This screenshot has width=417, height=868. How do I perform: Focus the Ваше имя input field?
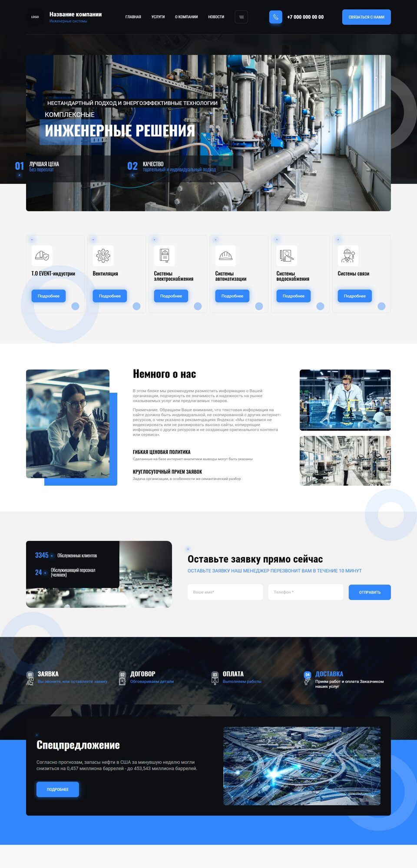pos(225,592)
